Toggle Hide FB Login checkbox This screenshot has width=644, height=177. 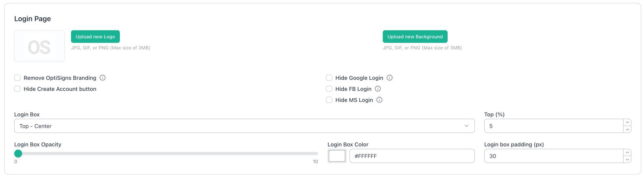(x=329, y=89)
